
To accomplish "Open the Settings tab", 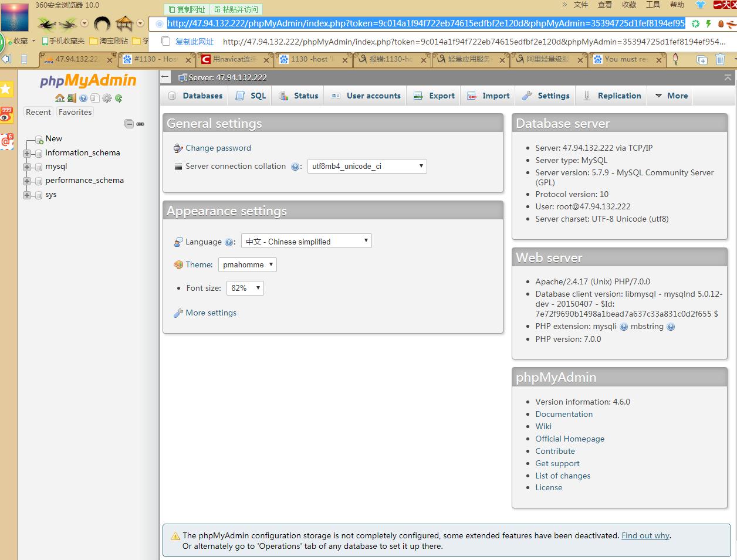I will [x=546, y=96].
